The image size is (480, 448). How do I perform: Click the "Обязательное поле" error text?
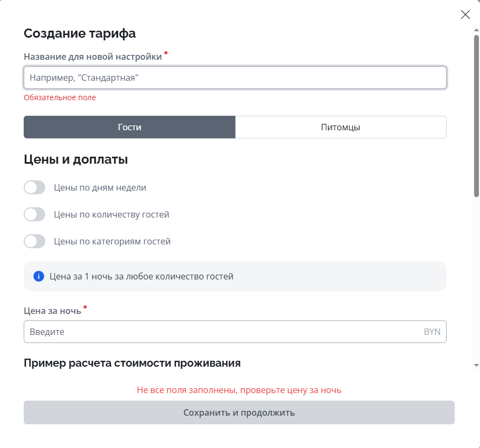tap(60, 97)
